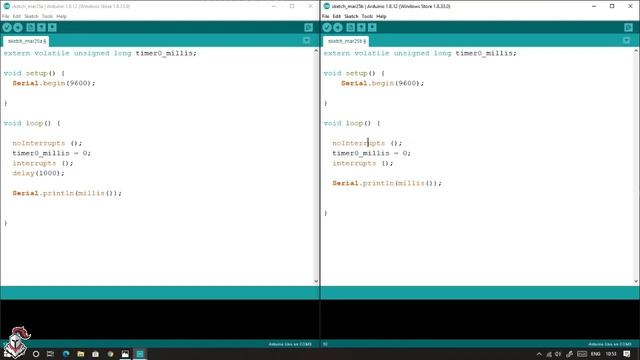Open Tools menu in right window
Viewport: 640px width, 360px height.
click(x=367, y=16)
